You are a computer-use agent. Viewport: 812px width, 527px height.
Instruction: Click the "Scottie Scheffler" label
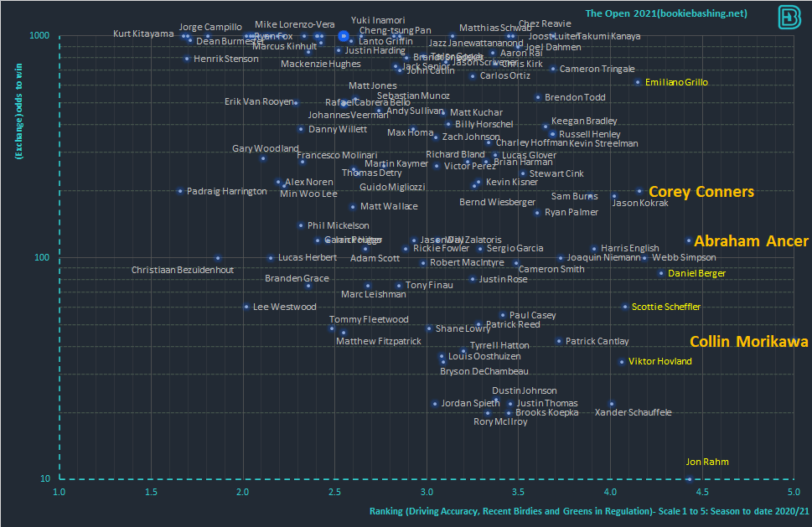(x=666, y=307)
